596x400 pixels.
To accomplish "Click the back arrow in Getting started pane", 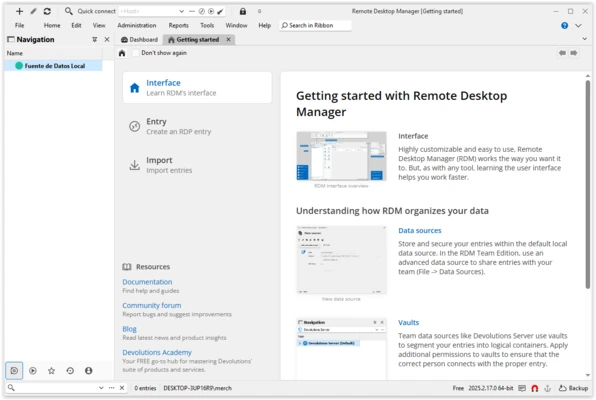I will pyautogui.click(x=562, y=53).
